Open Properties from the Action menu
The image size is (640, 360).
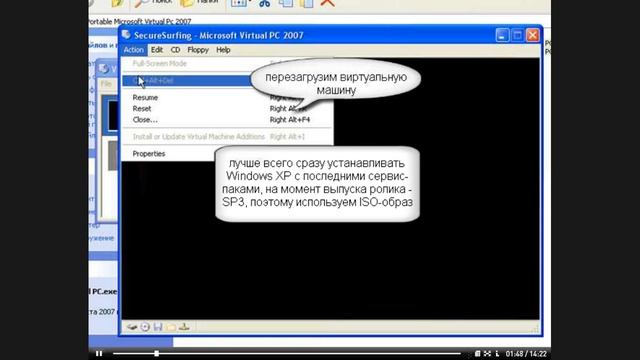tap(149, 153)
